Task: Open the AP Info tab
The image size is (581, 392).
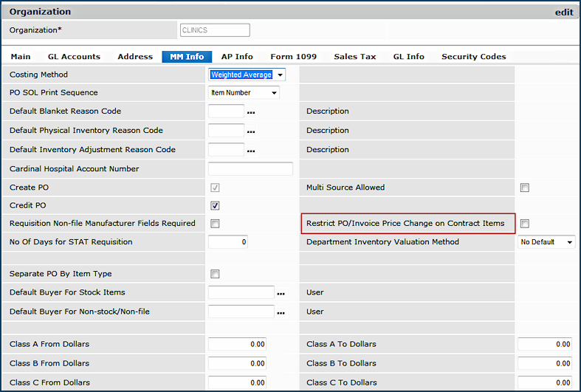Action: pos(237,57)
